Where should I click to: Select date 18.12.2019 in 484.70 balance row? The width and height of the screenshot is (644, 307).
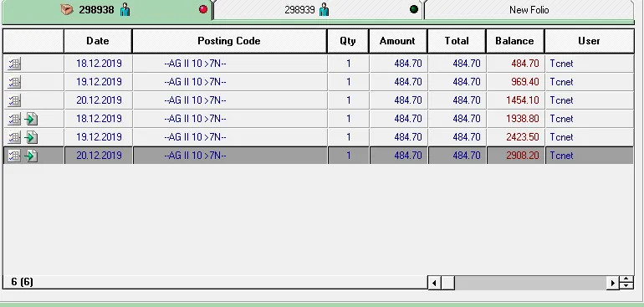tap(99, 64)
